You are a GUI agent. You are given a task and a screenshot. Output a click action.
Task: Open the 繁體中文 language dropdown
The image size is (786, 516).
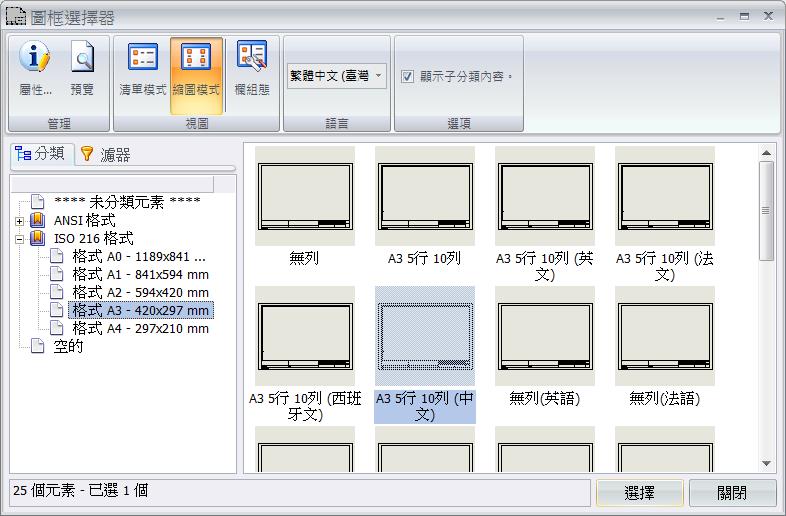[x=337, y=76]
